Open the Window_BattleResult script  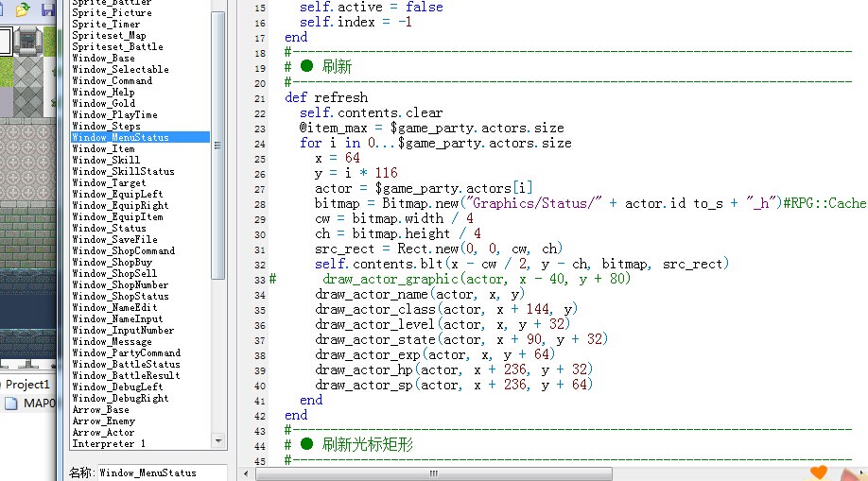pyautogui.click(x=126, y=376)
